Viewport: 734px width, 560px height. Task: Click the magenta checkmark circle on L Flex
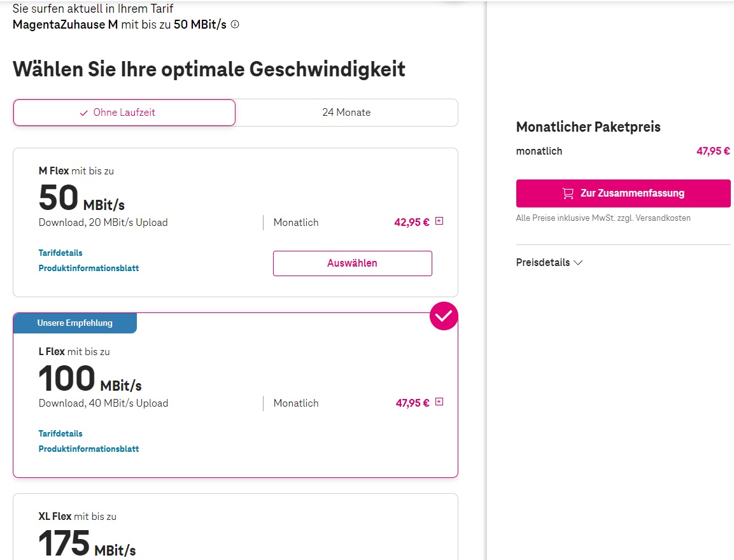click(x=444, y=316)
